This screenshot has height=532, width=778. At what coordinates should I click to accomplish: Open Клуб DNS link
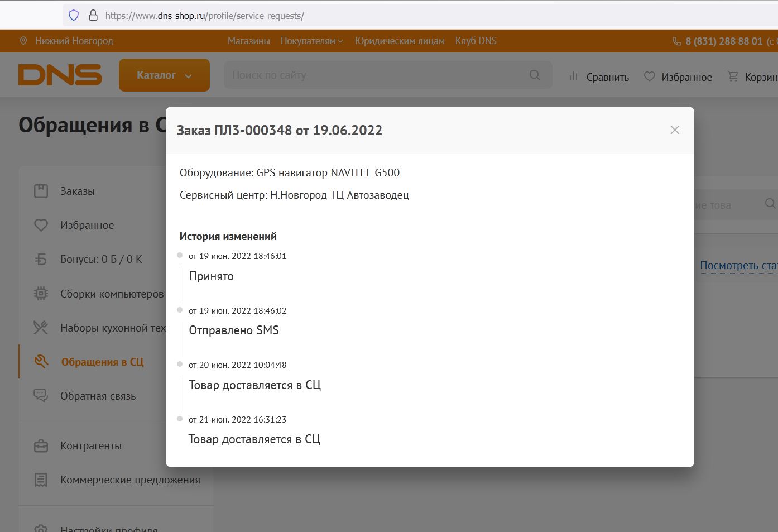pyautogui.click(x=476, y=41)
